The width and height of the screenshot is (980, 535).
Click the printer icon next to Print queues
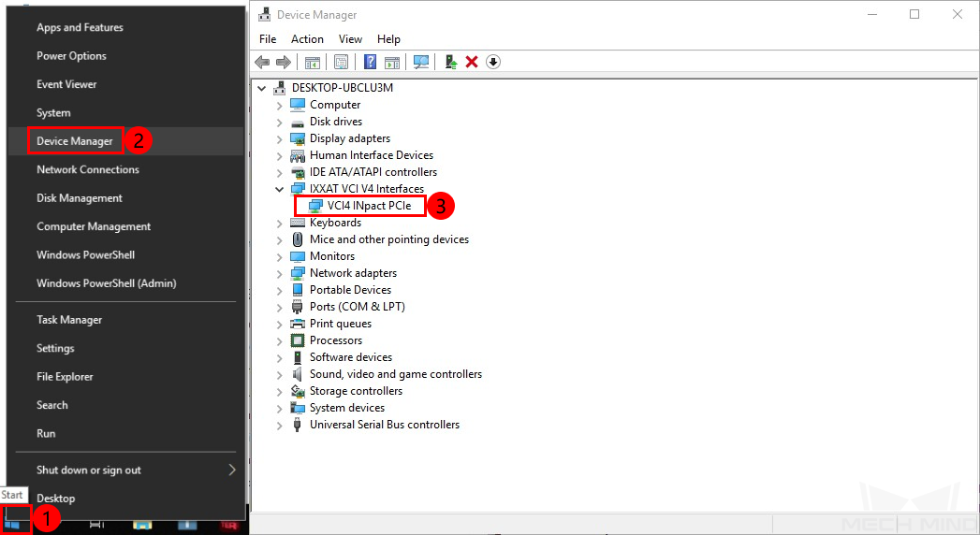298,324
